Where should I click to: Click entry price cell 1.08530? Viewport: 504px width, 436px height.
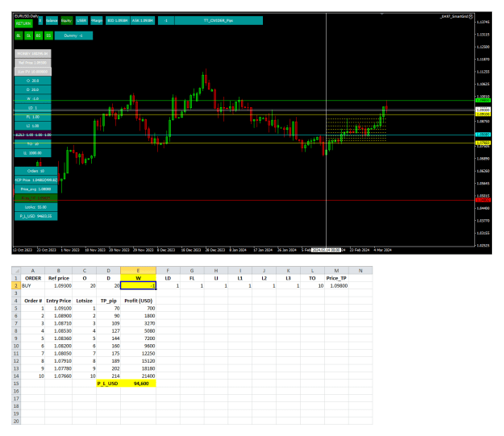59,331
